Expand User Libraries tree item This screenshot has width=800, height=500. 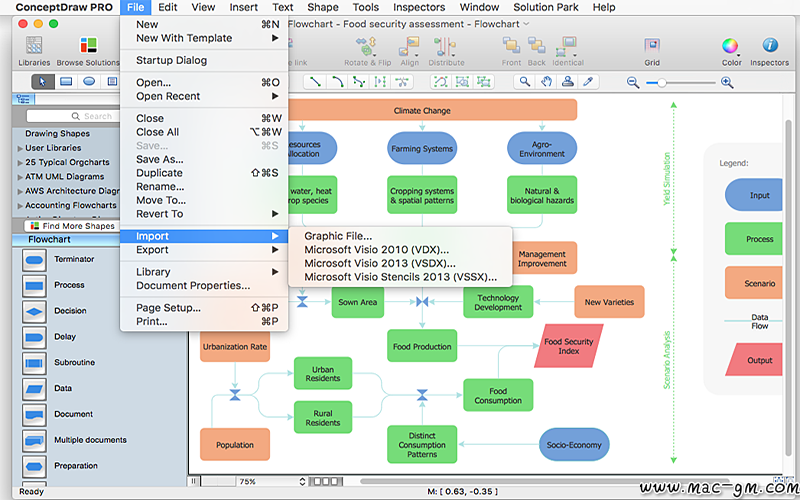click(x=20, y=148)
